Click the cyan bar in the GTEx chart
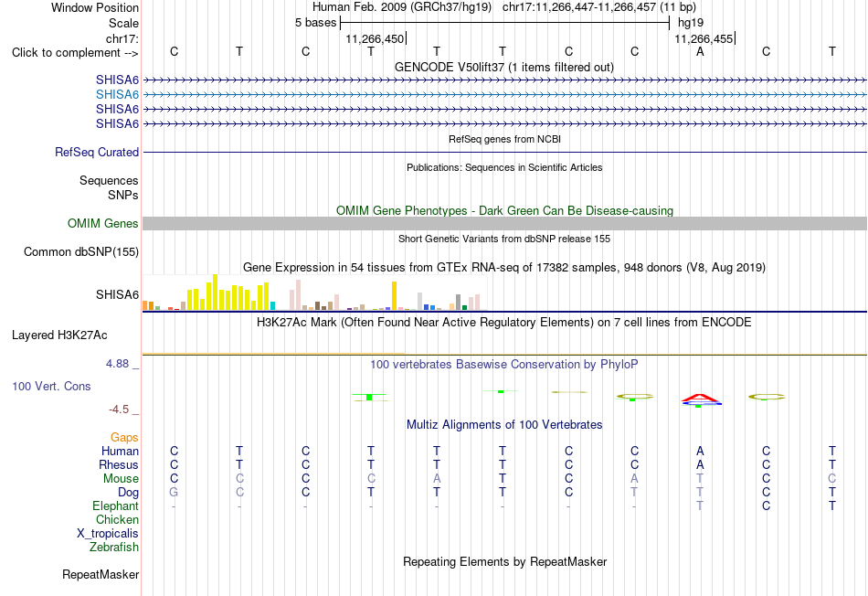 pos(272,305)
